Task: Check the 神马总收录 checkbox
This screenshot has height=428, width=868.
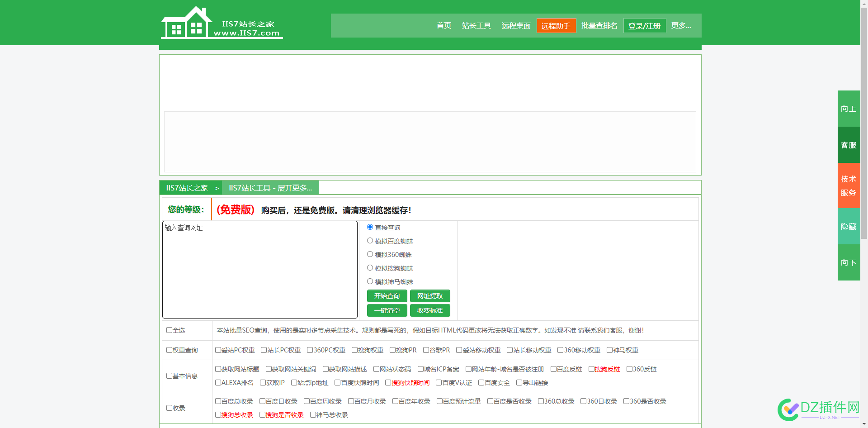Action: pos(313,415)
